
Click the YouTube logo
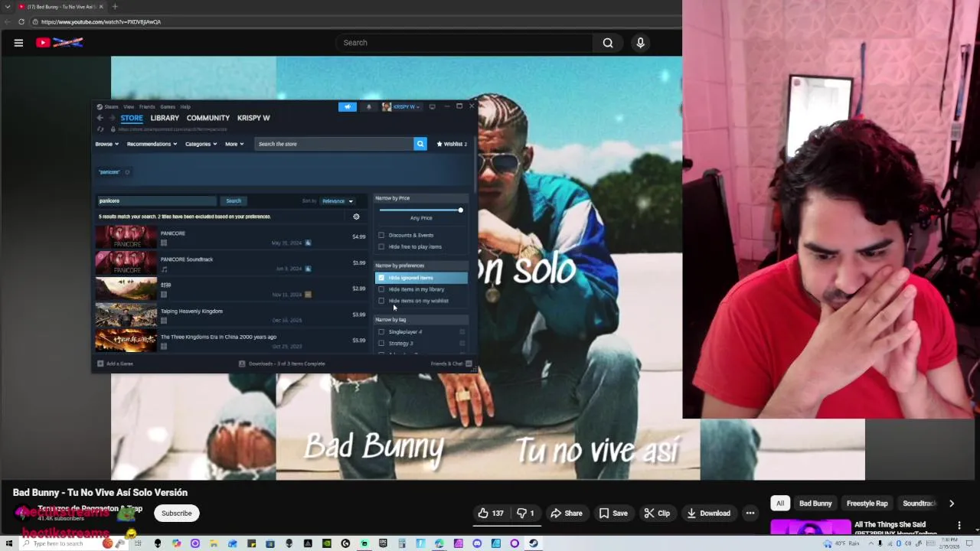pos(60,43)
